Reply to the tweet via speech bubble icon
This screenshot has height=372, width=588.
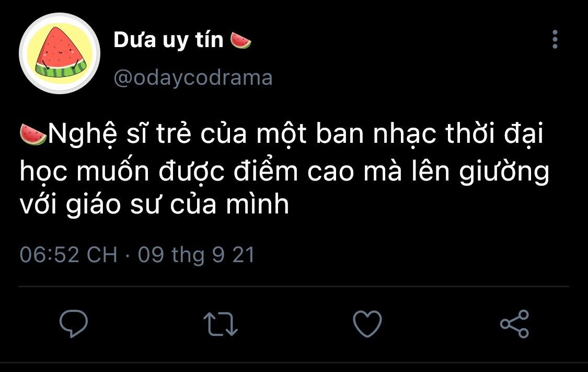point(74,323)
